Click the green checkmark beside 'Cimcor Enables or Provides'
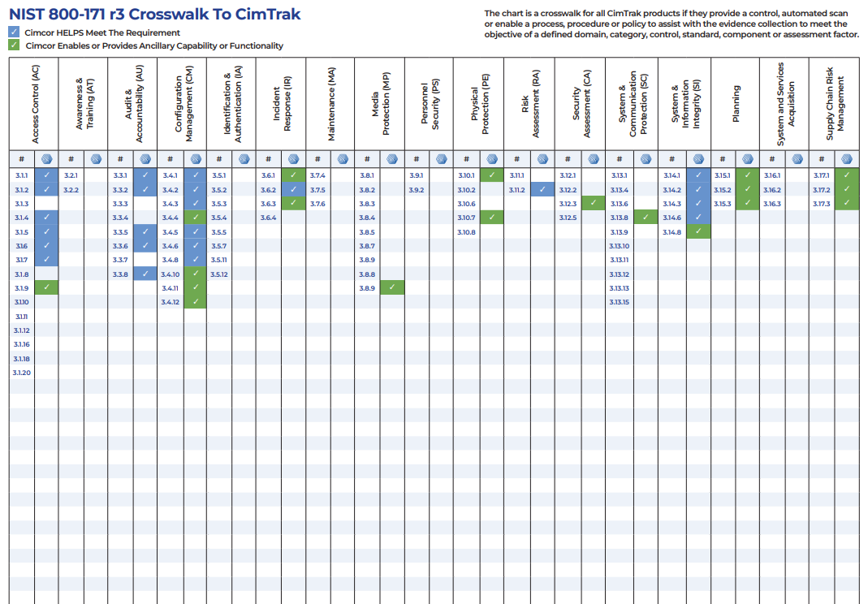Viewport: 868px width, 604px height. click(15, 45)
